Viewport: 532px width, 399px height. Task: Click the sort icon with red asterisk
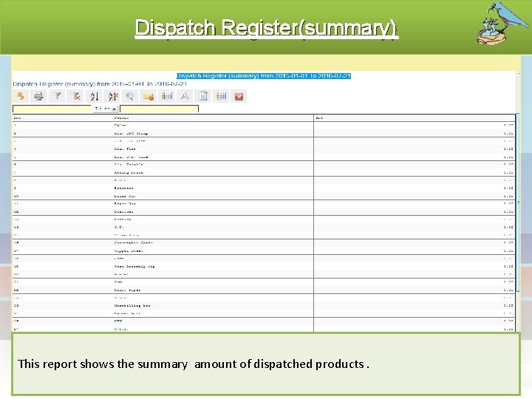[x=112, y=96]
